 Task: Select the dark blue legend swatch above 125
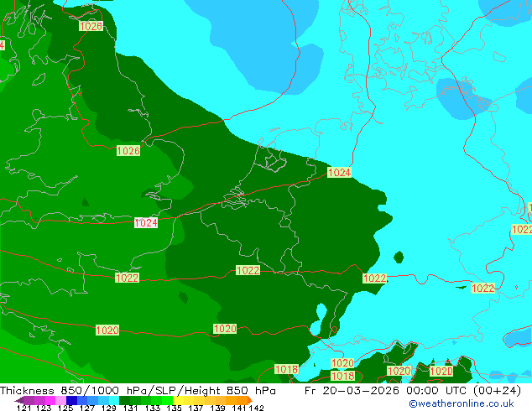tap(71, 400)
